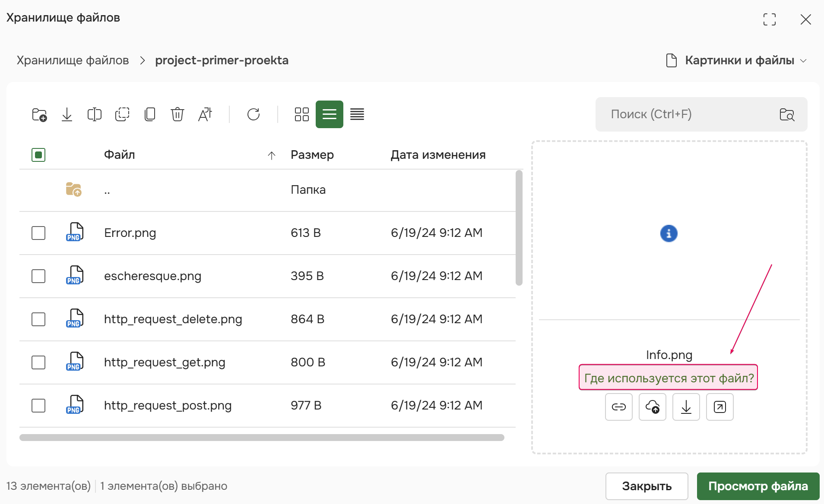Download Info.png from the preview panel
The image size is (824, 504).
click(x=686, y=407)
